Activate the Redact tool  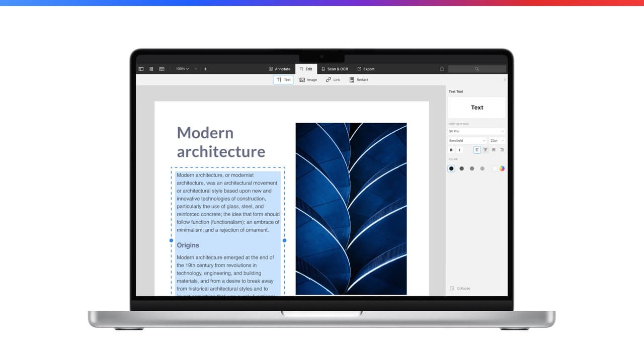[x=358, y=79]
